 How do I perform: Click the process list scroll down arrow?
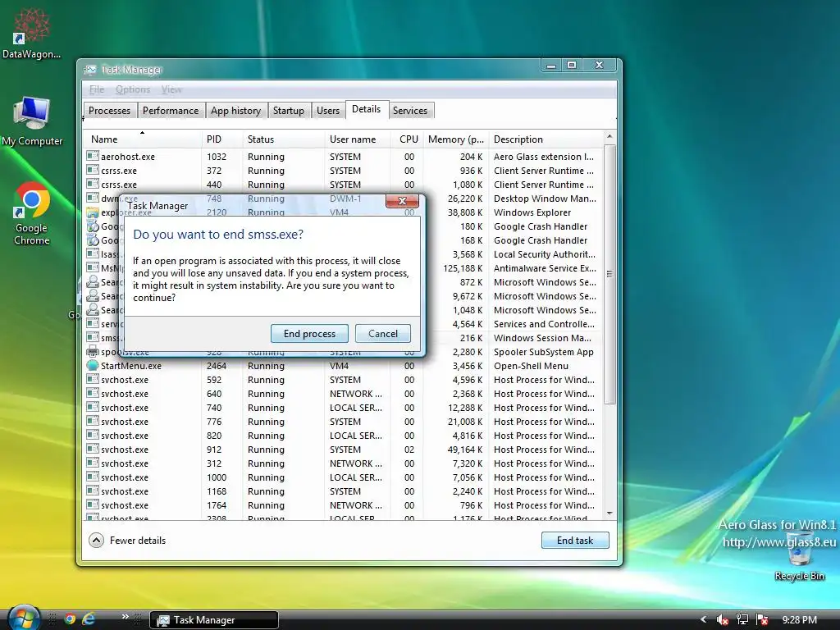609,514
